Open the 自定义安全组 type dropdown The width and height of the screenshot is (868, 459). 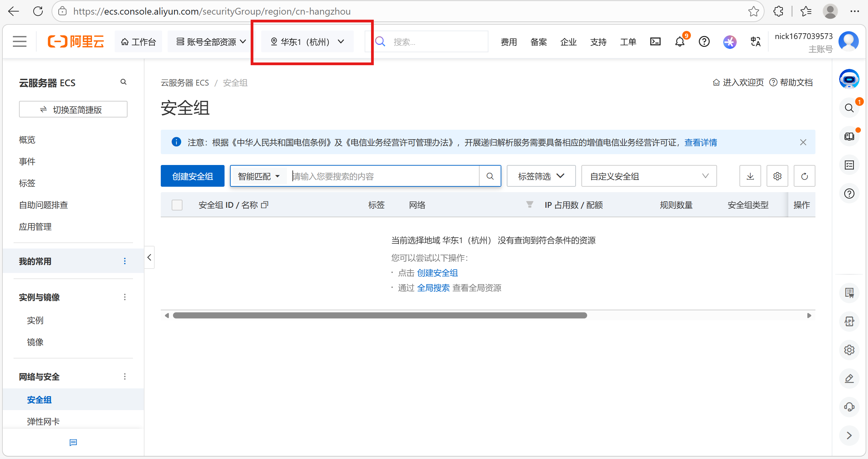tap(649, 176)
